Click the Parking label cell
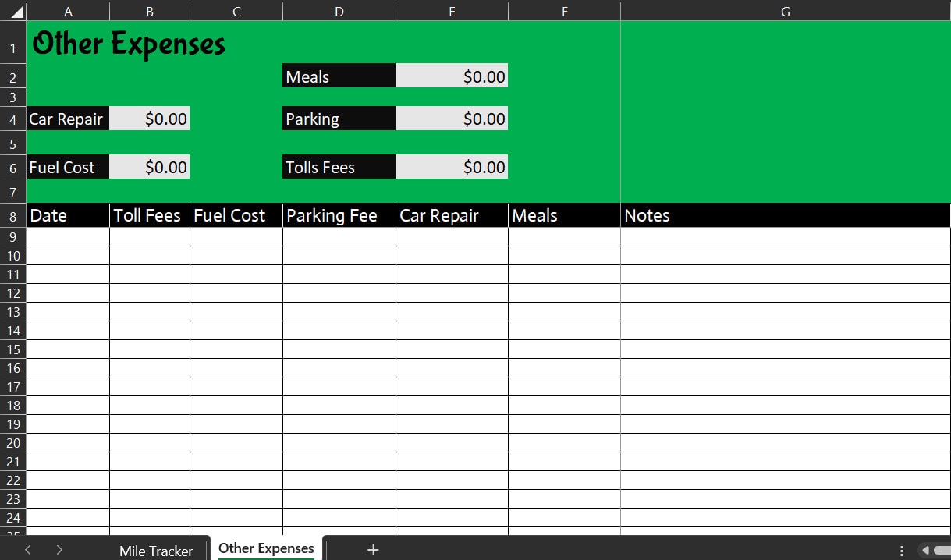This screenshot has width=951, height=560. pos(339,119)
